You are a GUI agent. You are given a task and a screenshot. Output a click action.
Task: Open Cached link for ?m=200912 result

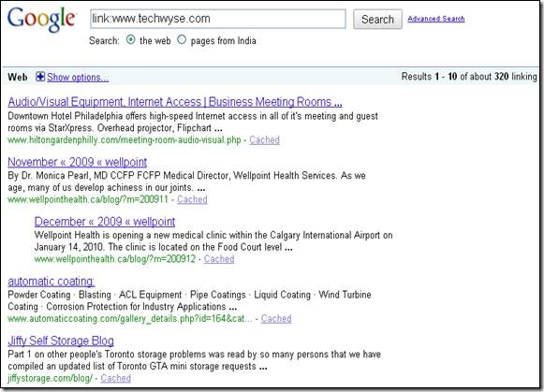219,259
